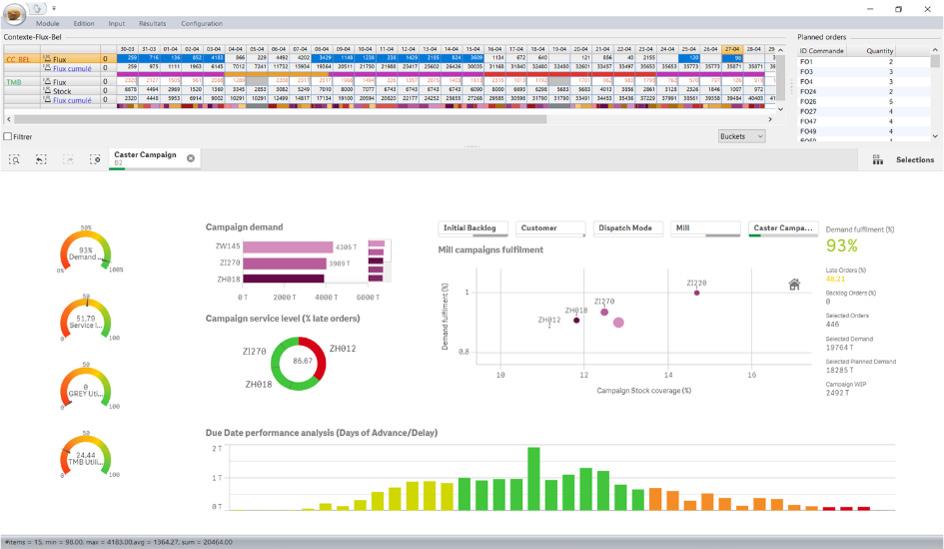Open the Module menu

(48, 23)
